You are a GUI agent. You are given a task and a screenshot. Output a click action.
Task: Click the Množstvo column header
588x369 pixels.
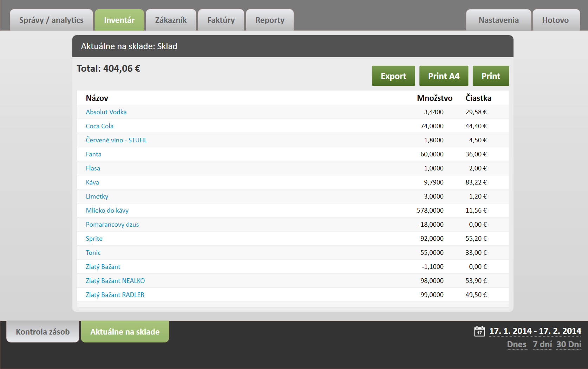pyautogui.click(x=435, y=98)
